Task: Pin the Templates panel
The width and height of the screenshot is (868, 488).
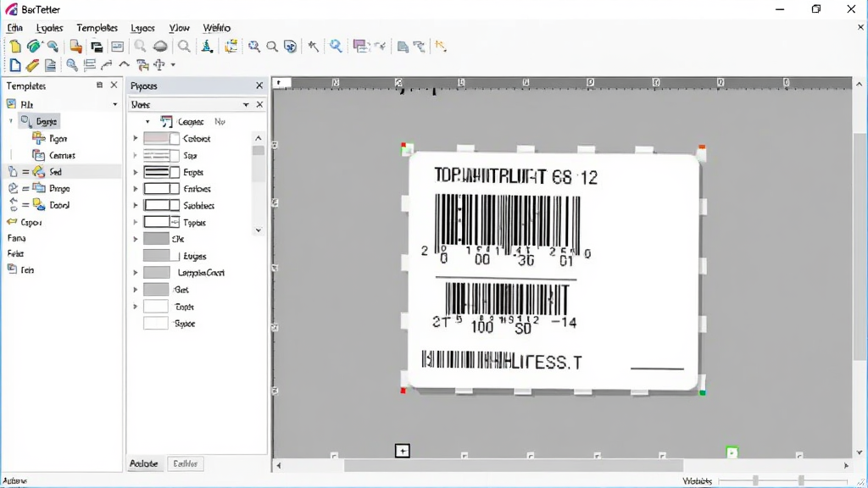Action: coord(99,86)
